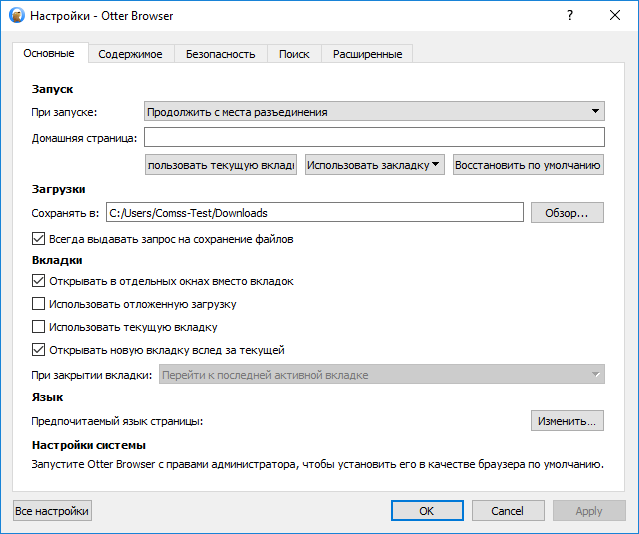Click the Обзор... browse button
Viewport: 639px width, 534px height.
tap(567, 213)
